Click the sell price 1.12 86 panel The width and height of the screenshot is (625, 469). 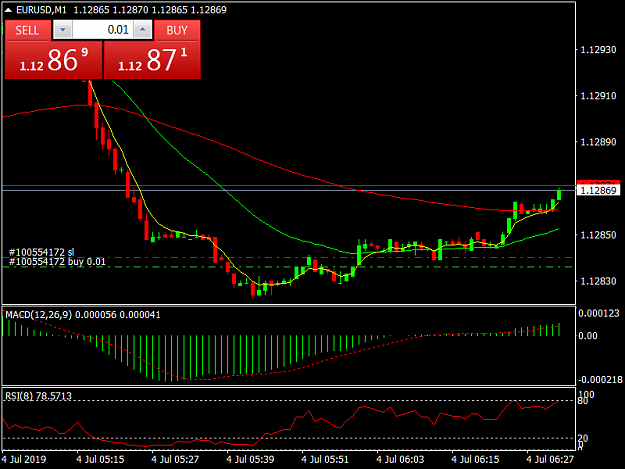[53, 60]
